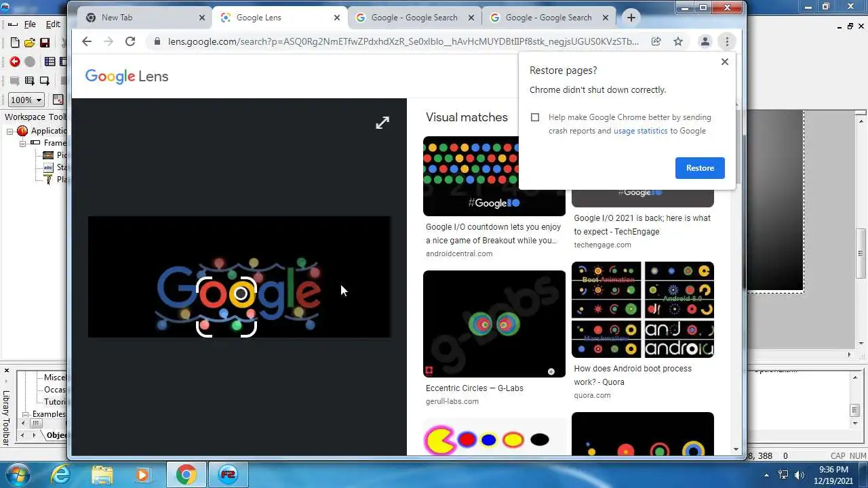This screenshot has width=868, height=488.
Task: Open the 100% zoom dropdown in Fusion
Action: point(26,100)
